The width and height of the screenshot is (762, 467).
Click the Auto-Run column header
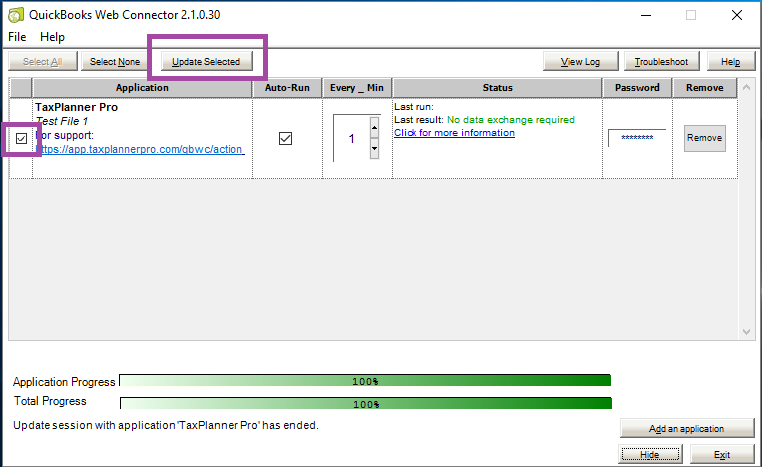pyautogui.click(x=287, y=88)
